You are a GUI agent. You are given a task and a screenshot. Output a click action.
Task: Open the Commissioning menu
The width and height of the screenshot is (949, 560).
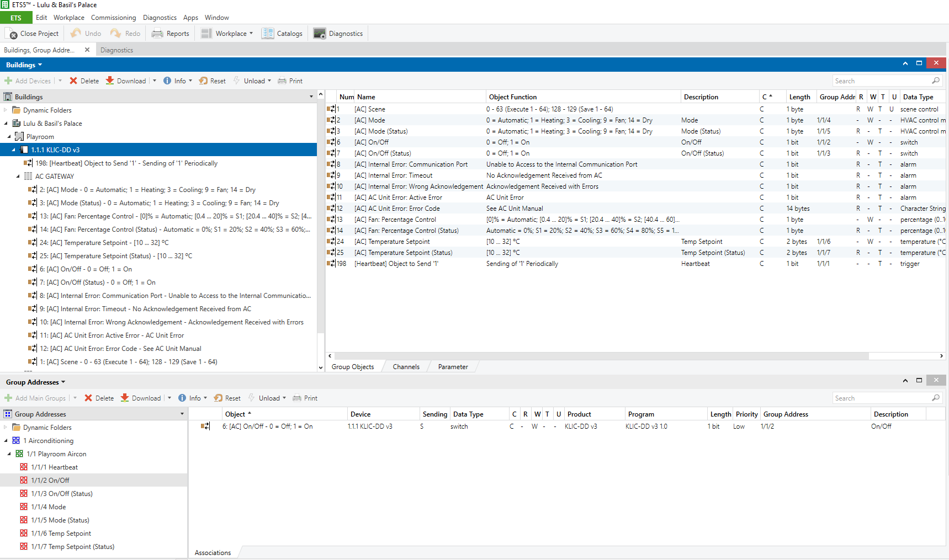(113, 18)
